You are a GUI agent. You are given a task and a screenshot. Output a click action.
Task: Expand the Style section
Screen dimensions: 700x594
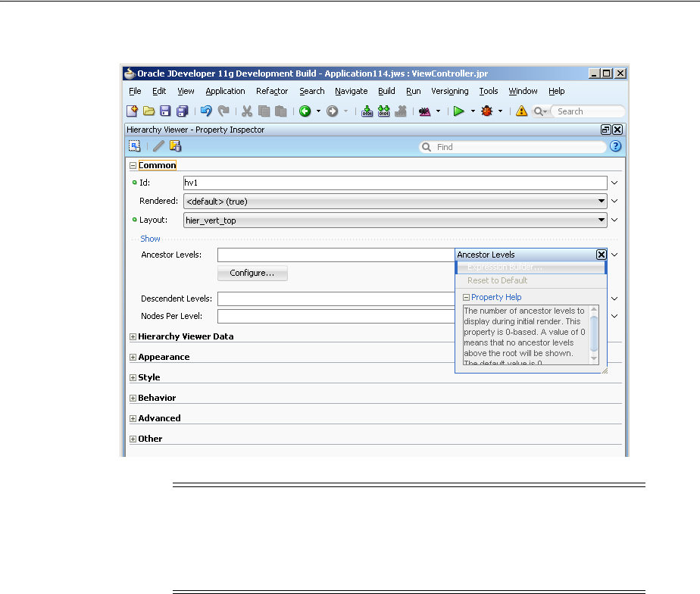133,378
